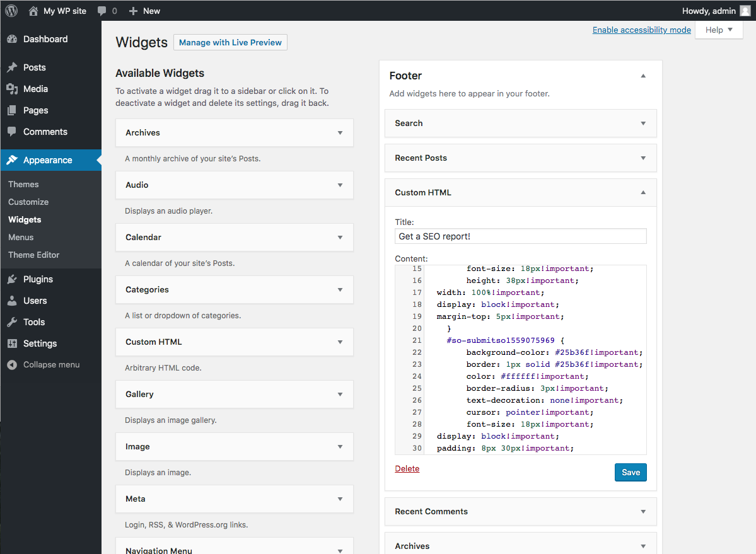Go to Media library
756x554 pixels.
(35, 89)
